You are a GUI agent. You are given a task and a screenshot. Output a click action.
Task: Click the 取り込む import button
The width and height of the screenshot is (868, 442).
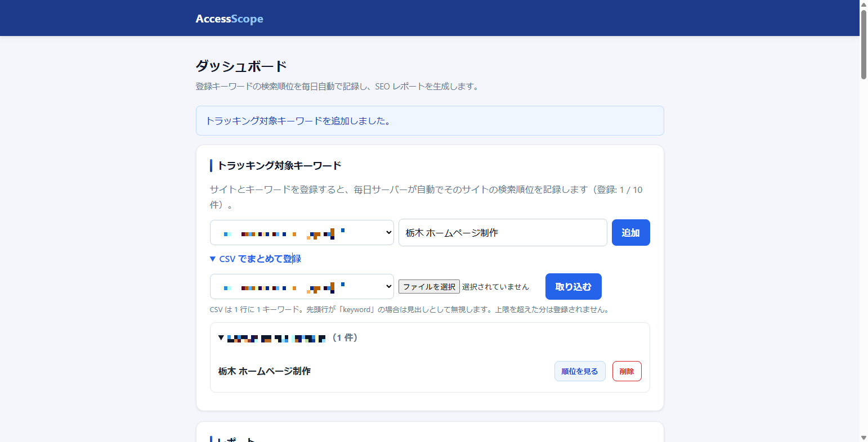[x=573, y=286]
